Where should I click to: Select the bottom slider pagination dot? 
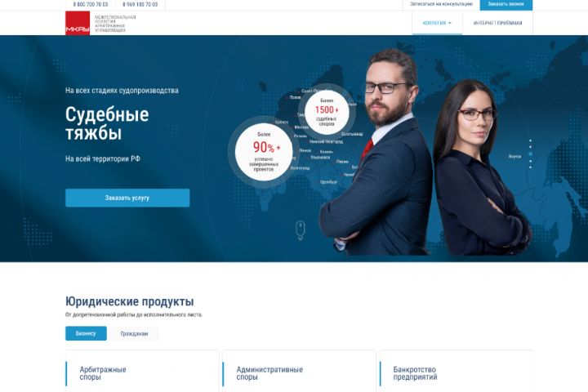coord(530,167)
